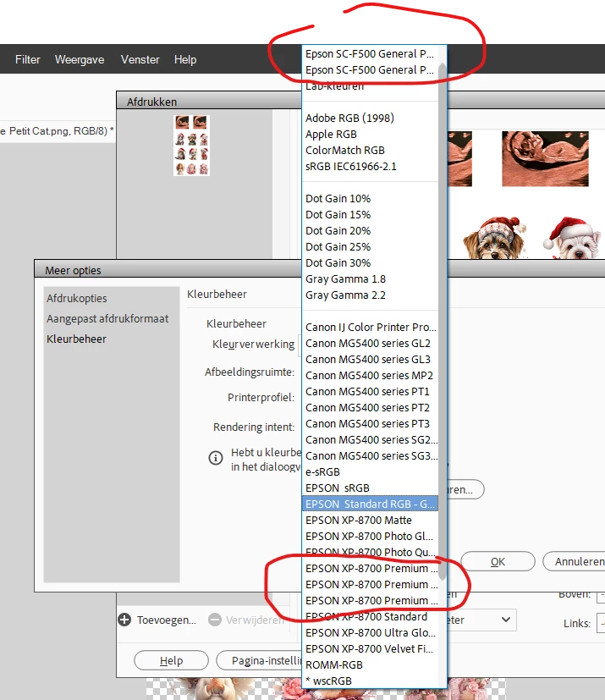The width and height of the screenshot is (605, 700).
Task: Click the OK button
Action: click(498, 561)
